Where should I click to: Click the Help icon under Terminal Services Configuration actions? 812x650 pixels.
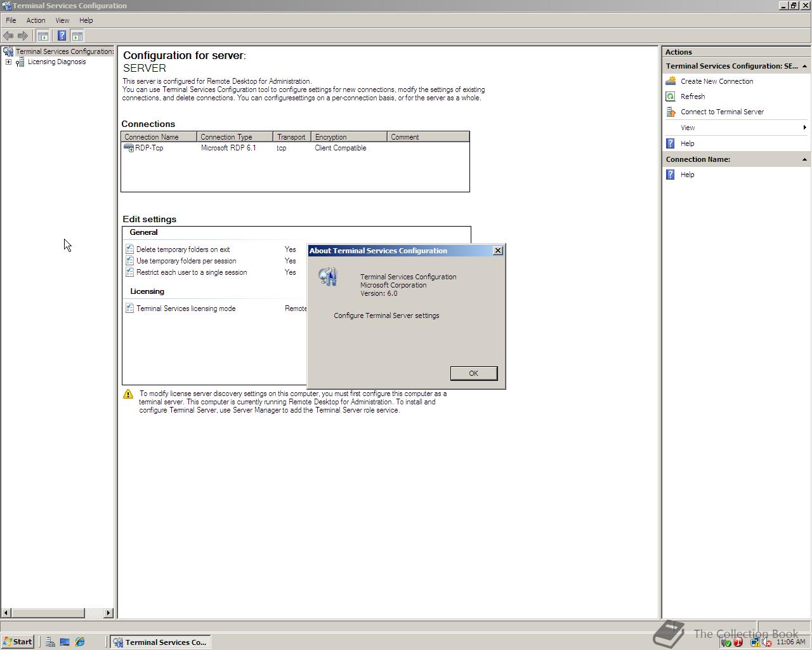pos(671,143)
